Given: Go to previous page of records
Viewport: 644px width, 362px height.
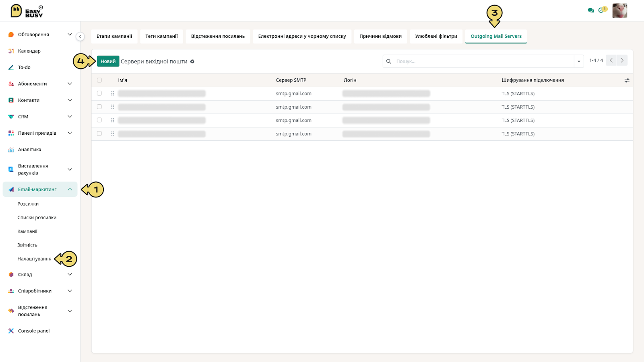Looking at the screenshot, I should click(611, 60).
